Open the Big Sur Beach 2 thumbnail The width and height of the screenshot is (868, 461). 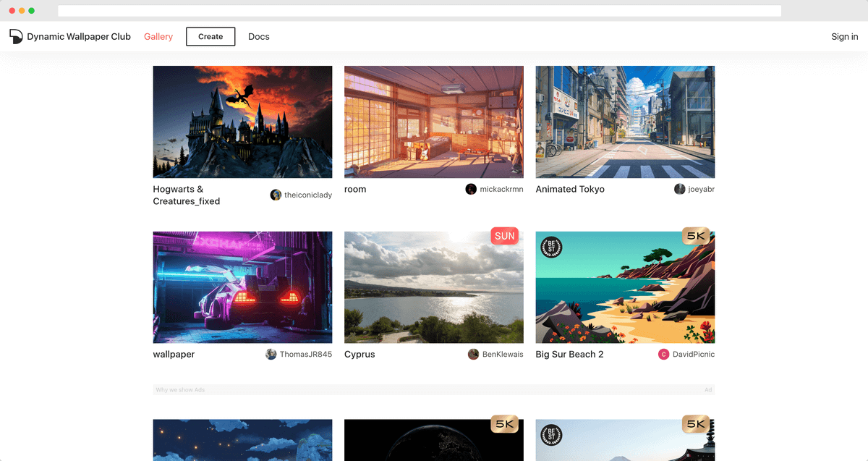coord(625,287)
